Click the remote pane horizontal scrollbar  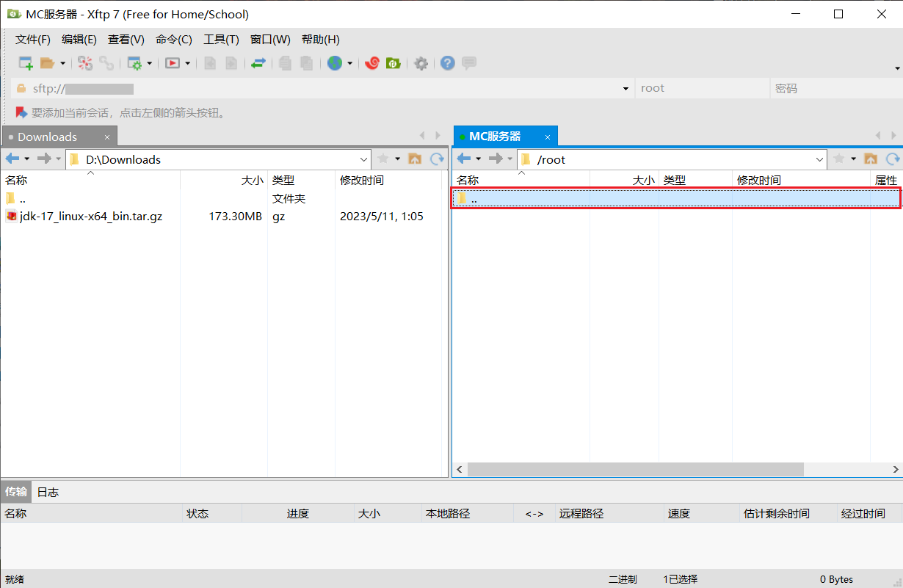point(635,469)
